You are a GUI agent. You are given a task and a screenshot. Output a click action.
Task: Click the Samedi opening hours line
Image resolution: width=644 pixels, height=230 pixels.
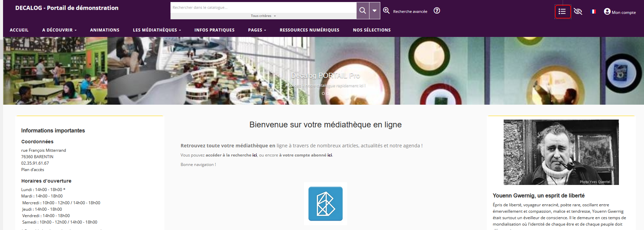click(60, 222)
